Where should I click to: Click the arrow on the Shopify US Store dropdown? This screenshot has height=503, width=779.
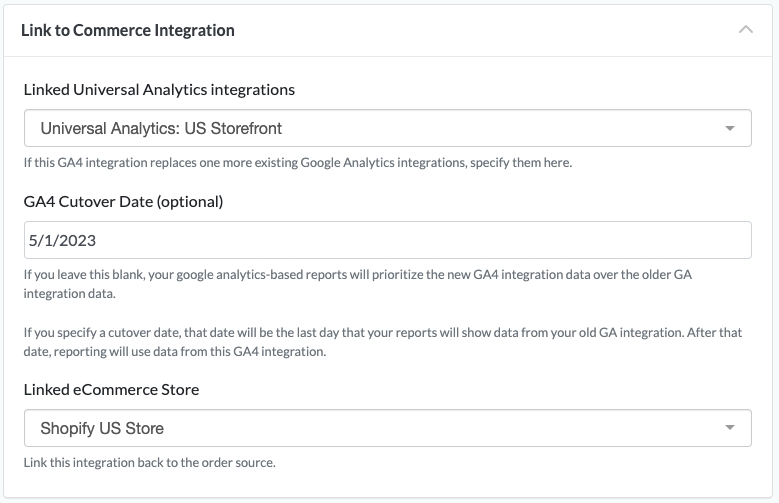[730, 428]
